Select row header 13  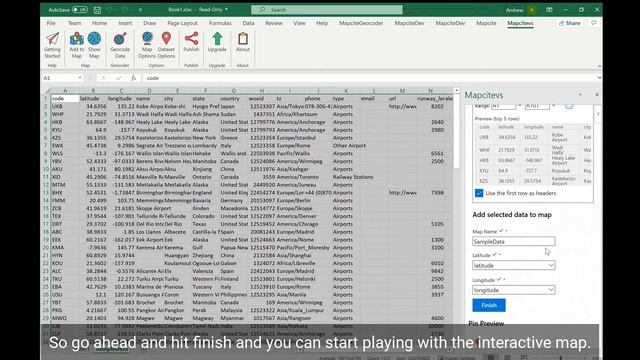[46, 193]
